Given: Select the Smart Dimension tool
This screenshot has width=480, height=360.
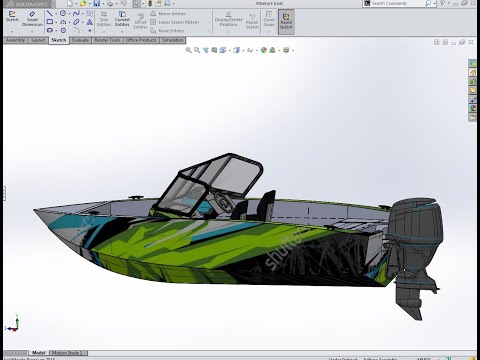Looking at the screenshot, I should click(x=32, y=18).
